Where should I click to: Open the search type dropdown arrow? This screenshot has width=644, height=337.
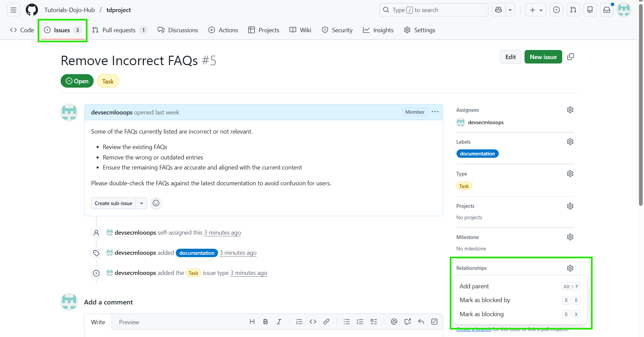(510, 10)
